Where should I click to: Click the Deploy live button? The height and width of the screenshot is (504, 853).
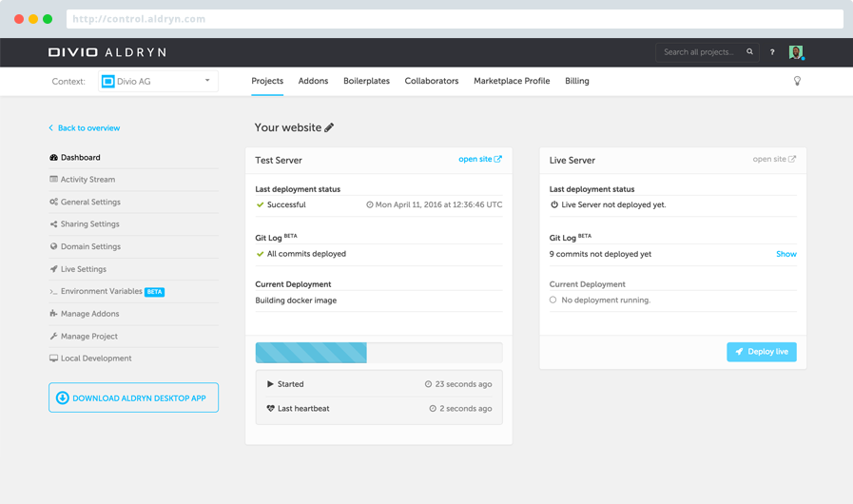pyautogui.click(x=762, y=352)
